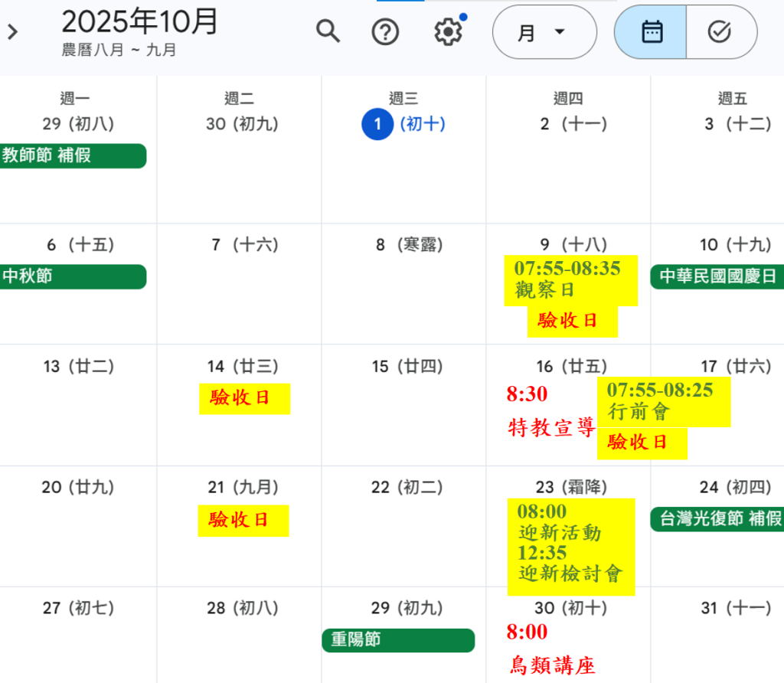Open the settings gear menu
Viewport: 784px width, 683px height.
pyautogui.click(x=448, y=32)
